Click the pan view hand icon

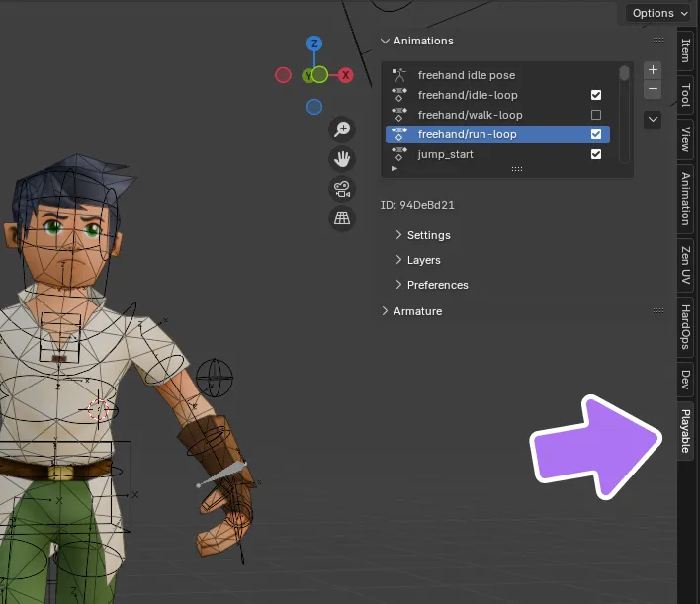point(342,159)
